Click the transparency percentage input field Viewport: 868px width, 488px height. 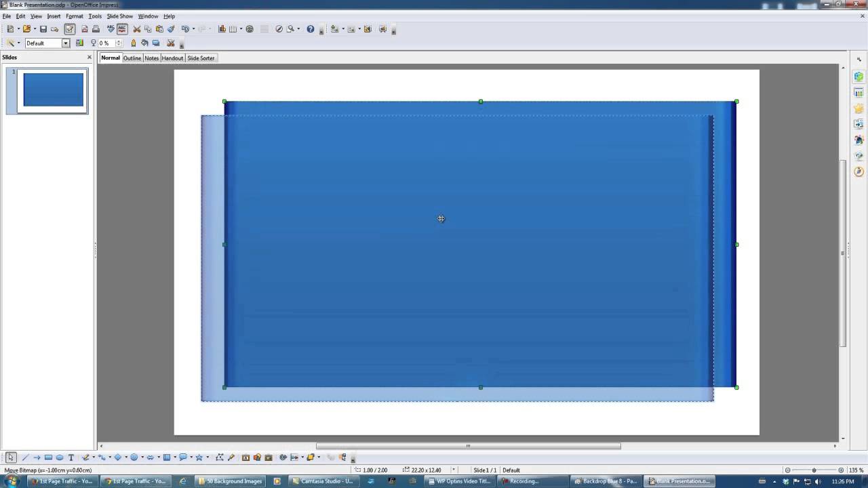106,43
